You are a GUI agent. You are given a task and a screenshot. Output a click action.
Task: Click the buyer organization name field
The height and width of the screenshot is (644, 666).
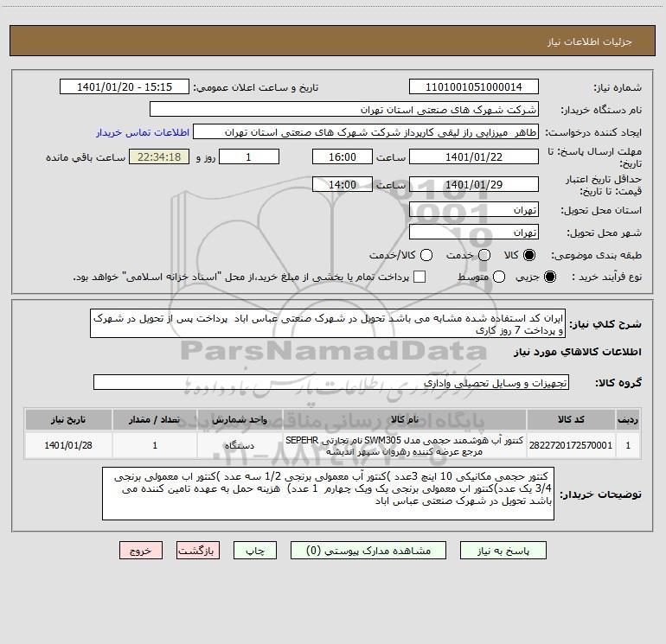(x=344, y=109)
